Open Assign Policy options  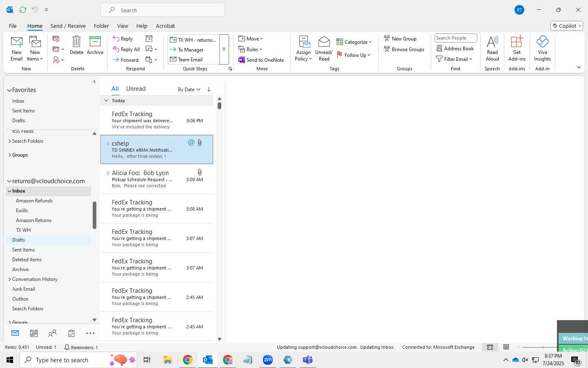coord(303,49)
